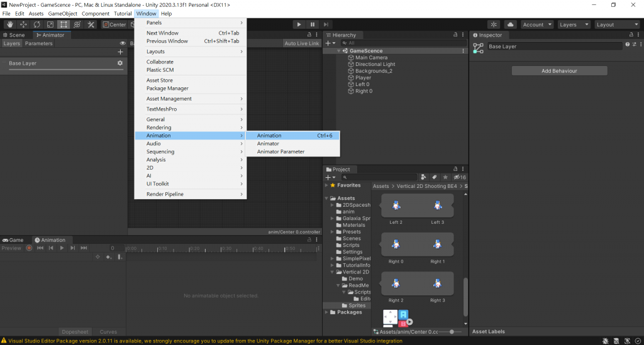Lock the Inspector panel
The width and height of the screenshot is (644, 345).
pyautogui.click(x=631, y=35)
